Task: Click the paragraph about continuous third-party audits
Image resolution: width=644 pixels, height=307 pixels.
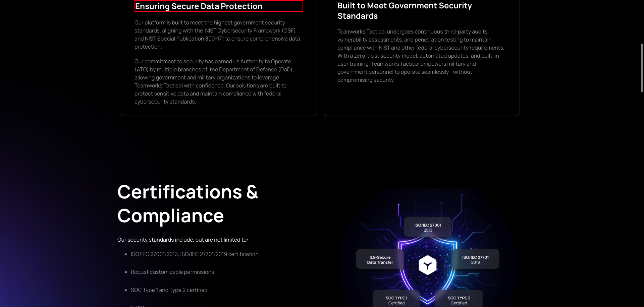Action: click(x=421, y=56)
